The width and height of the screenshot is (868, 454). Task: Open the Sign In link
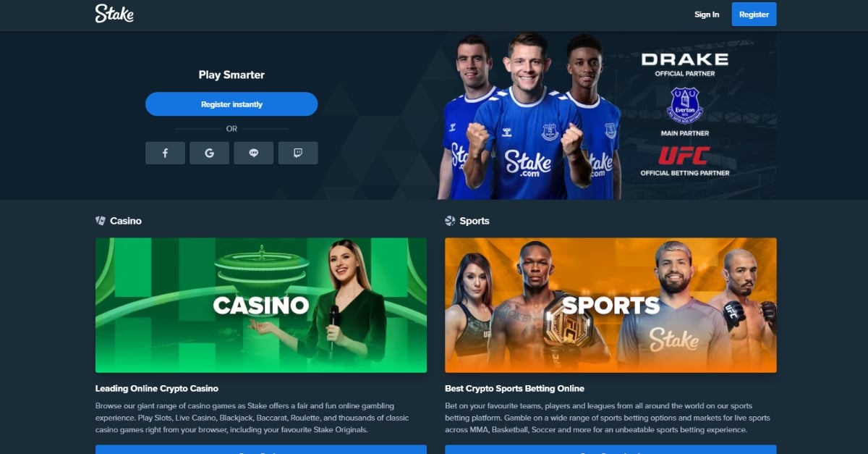tap(707, 14)
